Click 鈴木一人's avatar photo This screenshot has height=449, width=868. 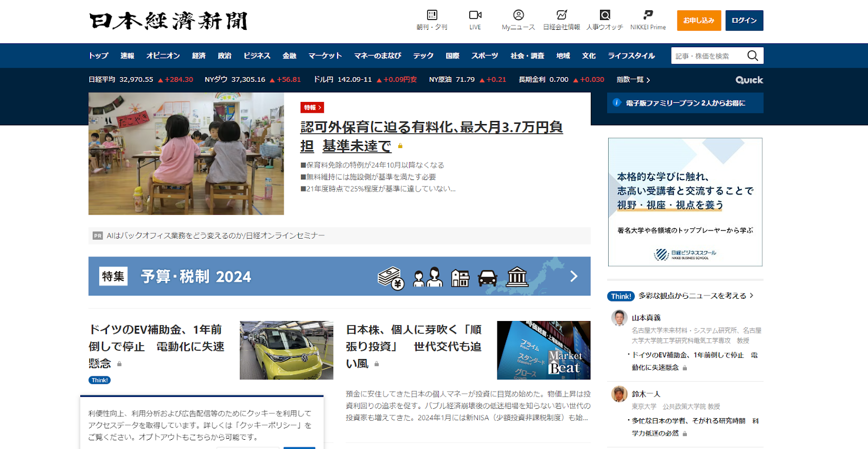[x=619, y=394]
